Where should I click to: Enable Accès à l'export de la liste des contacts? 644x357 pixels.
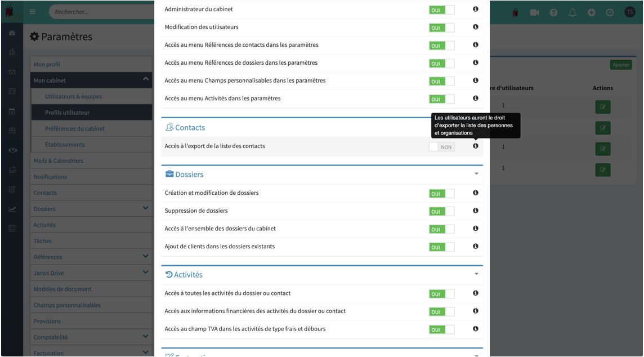click(441, 146)
